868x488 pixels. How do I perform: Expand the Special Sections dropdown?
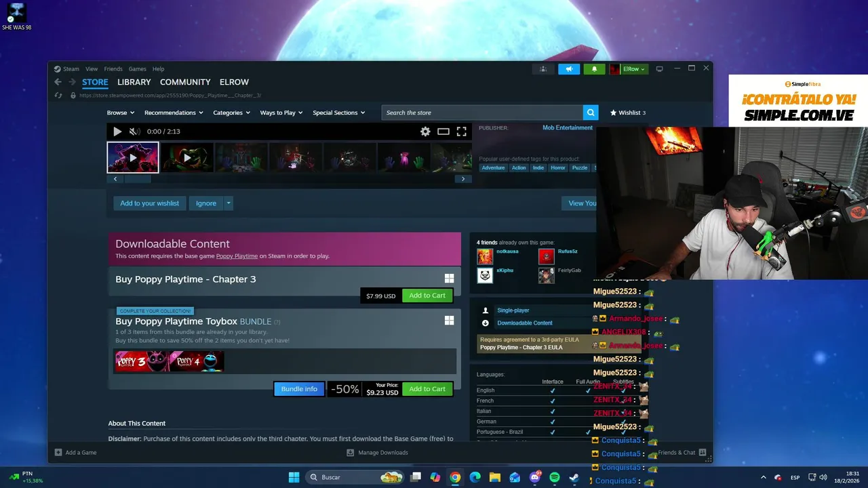(x=339, y=113)
